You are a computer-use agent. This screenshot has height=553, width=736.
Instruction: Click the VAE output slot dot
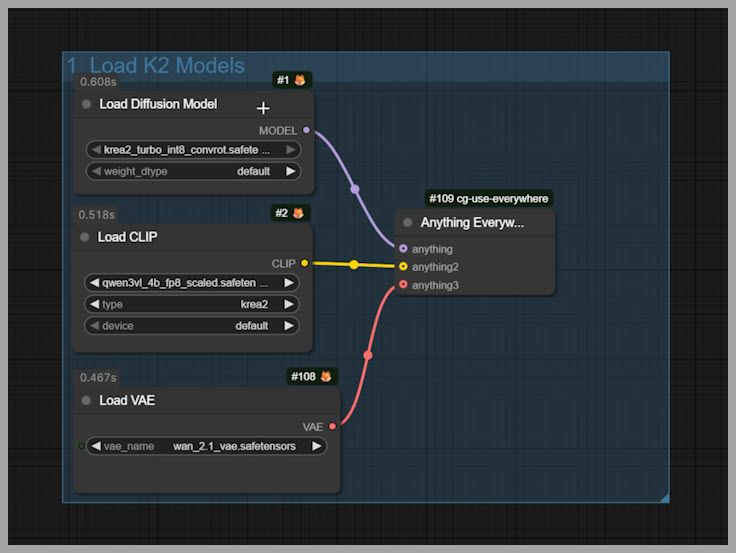332,426
